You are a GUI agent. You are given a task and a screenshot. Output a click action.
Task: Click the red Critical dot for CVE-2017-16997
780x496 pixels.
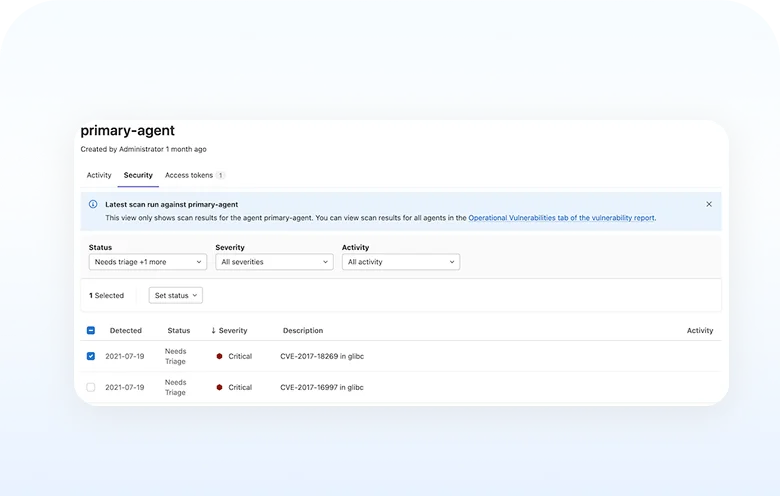coord(219,388)
